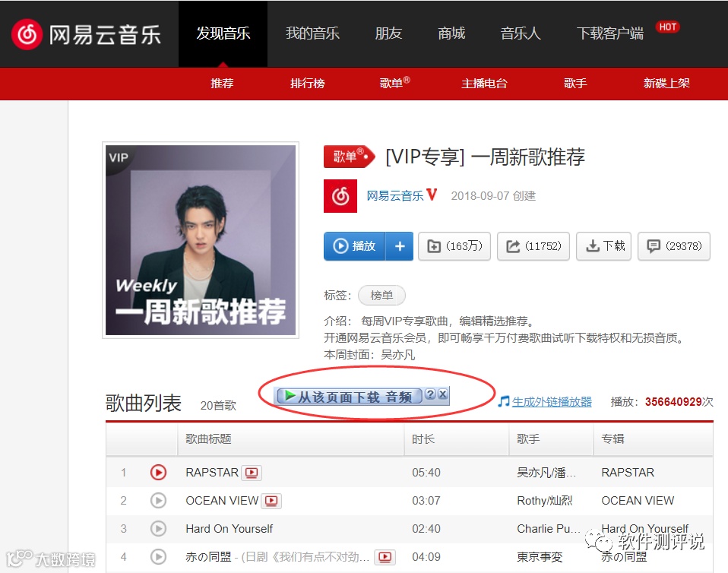The width and height of the screenshot is (728, 573).
Task: Click the 356640929 play count
Action: pyautogui.click(x=673, y=402)
